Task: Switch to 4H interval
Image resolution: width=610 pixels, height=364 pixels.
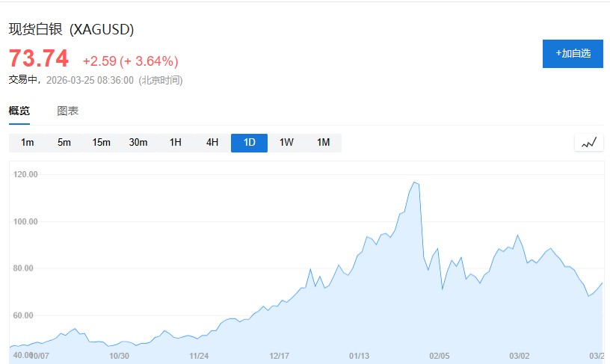Action: point(212,143)
